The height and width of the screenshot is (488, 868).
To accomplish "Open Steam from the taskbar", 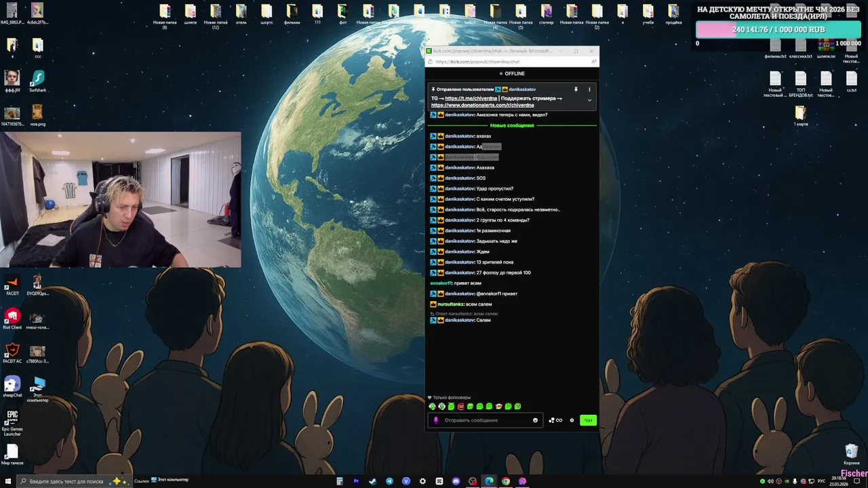I will pos(372,481).
